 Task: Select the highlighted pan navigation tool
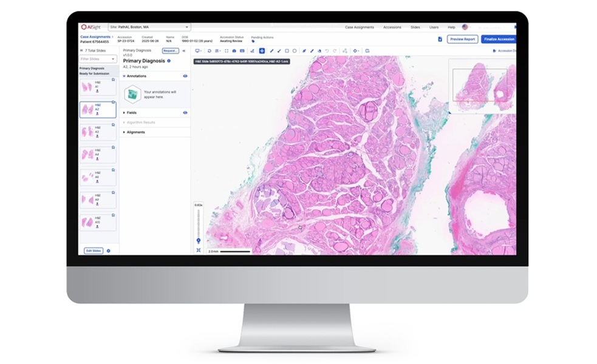(x=262, y=50)
